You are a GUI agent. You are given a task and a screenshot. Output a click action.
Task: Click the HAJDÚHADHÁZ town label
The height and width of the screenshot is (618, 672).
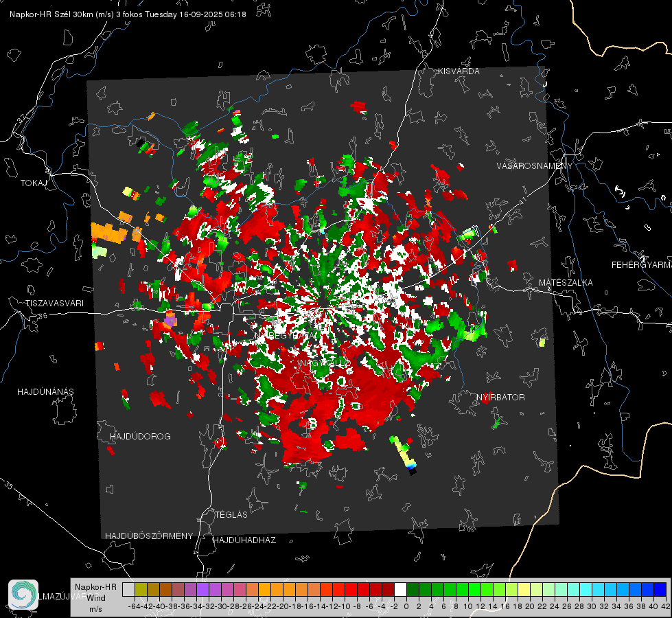[x=244, y=540]
